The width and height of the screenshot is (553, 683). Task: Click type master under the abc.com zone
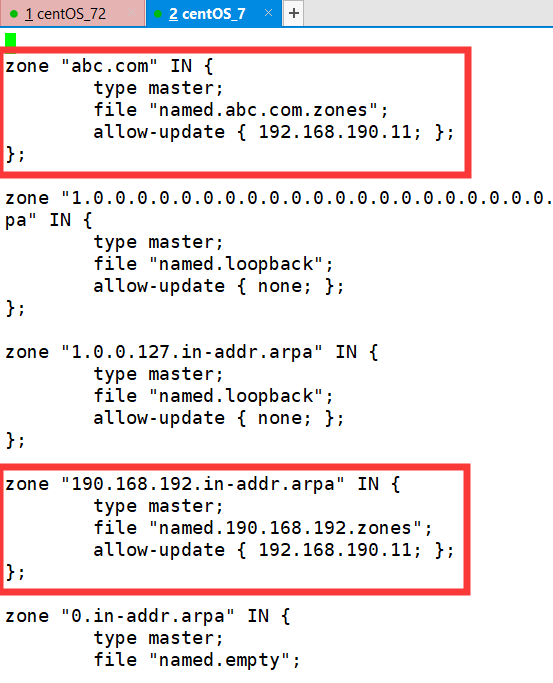click(x=158, y=88)
